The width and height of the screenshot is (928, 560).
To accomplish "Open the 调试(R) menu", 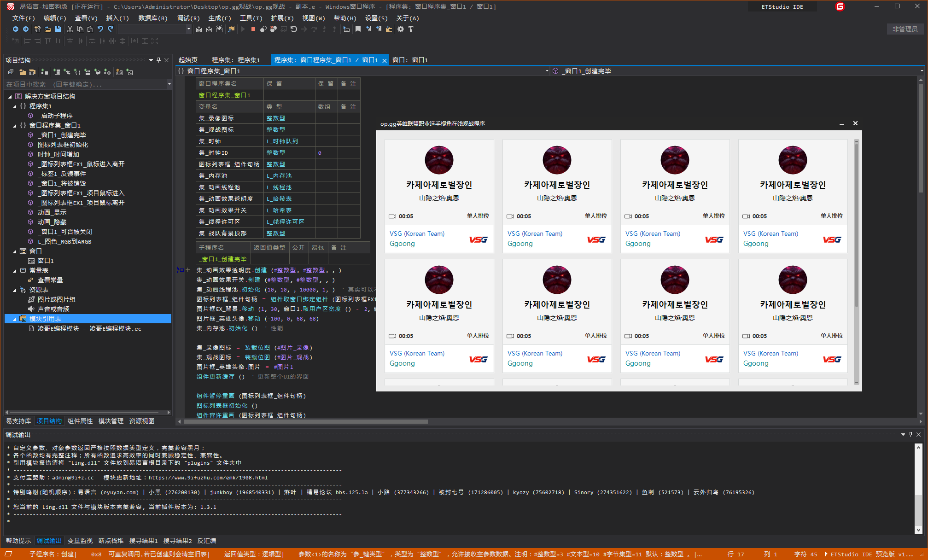I will click(x=188, y=18).
